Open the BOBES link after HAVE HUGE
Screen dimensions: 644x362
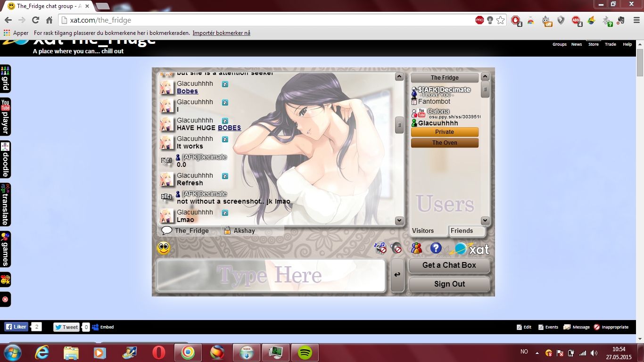tap(229, 128)
